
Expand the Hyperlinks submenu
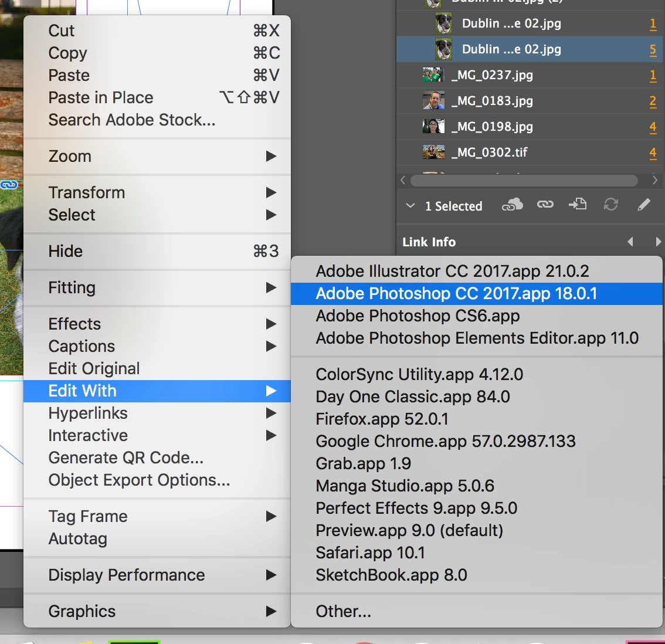click(157, 413)
